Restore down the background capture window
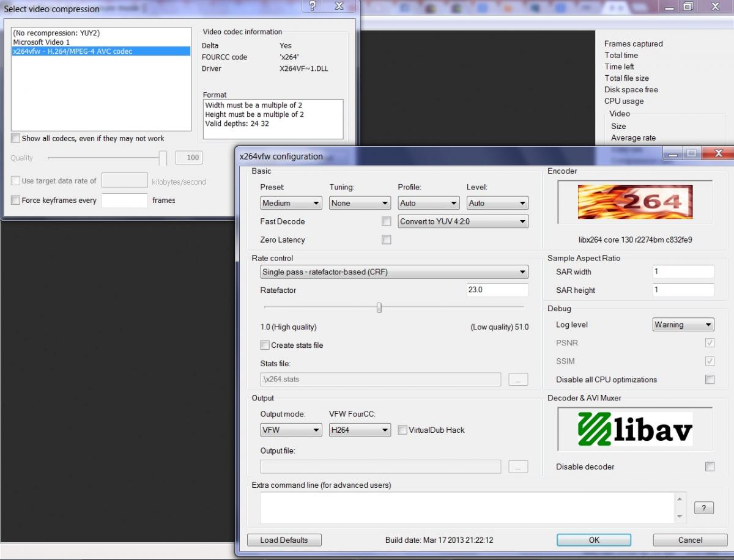The height and width of the screenshot is (560, 734). (x=688, y=7)
